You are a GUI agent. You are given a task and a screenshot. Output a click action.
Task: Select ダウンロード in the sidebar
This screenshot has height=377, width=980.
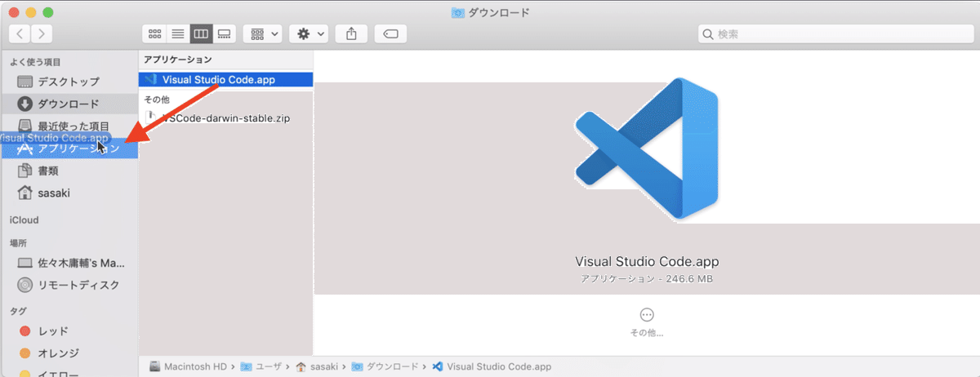pos(69,104)
